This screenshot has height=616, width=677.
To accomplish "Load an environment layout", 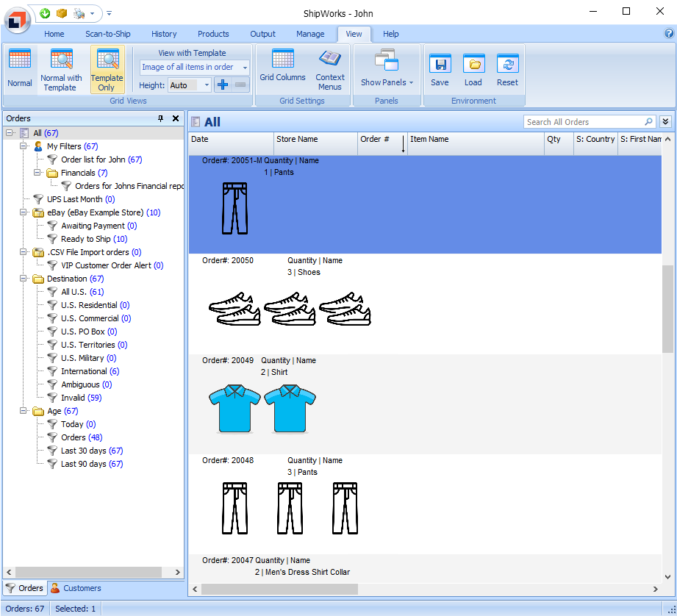I will pyautogui.click(x=473, y=70).
